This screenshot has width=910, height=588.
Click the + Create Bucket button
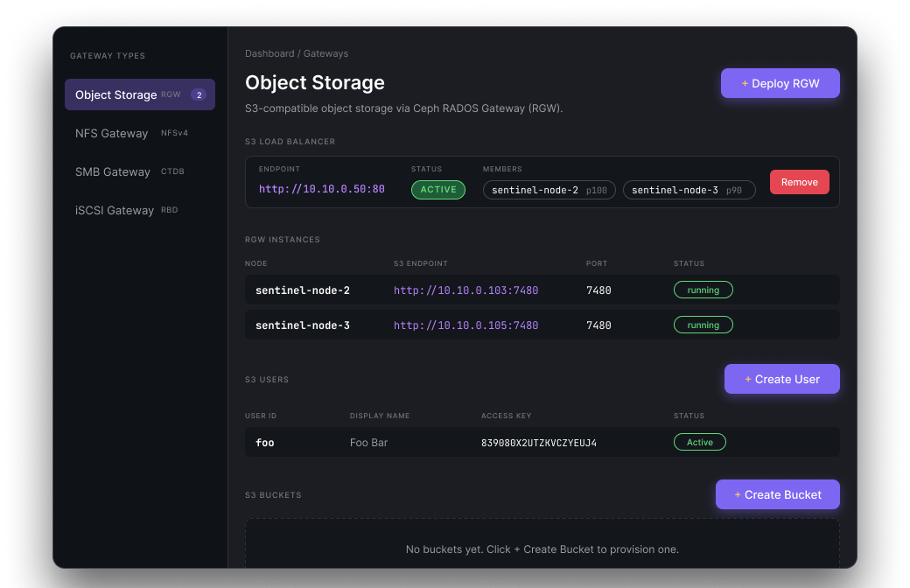click(x=777, y=494)
